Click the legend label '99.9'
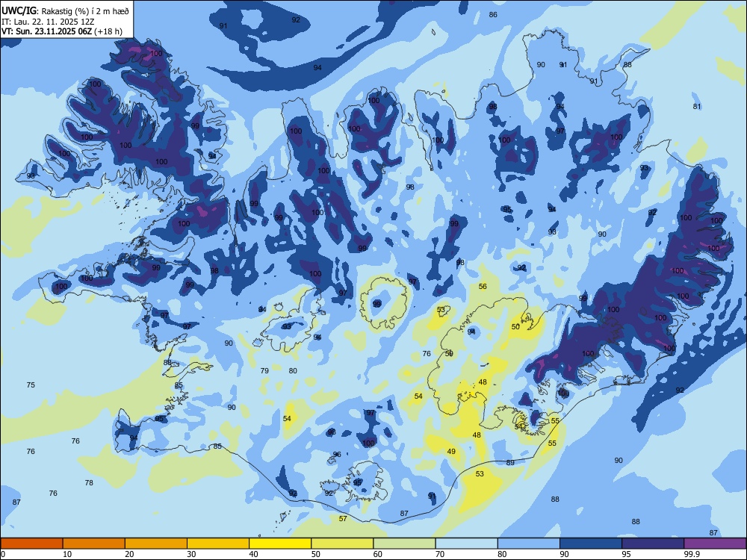747x560 pixels. (692, 554)
